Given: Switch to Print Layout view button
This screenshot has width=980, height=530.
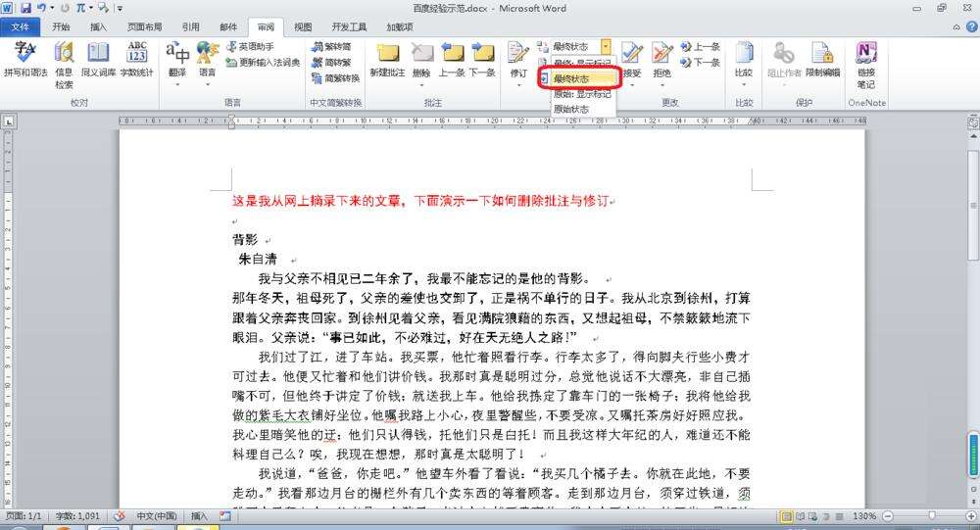Looking at the screenshot, I should (x=787, y=517).
